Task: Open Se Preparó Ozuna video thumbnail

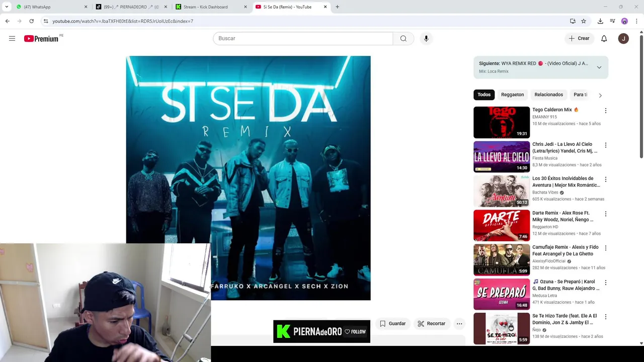Action: tap(502, 294)
